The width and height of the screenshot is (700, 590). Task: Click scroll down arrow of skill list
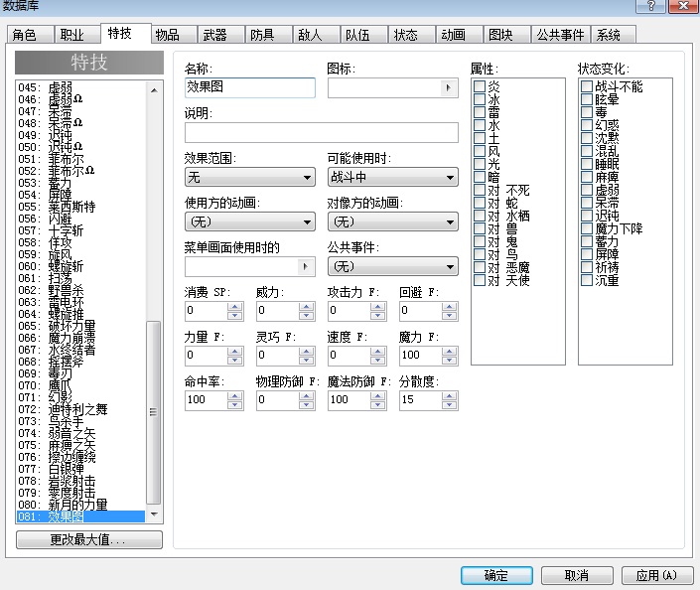coord(154,515)
